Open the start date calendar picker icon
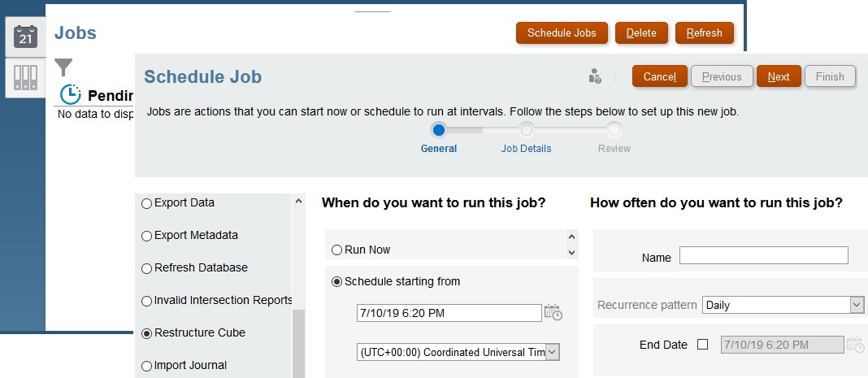This screenshot has height=378, width=868. pyautogui.click(x=553, y=313)
